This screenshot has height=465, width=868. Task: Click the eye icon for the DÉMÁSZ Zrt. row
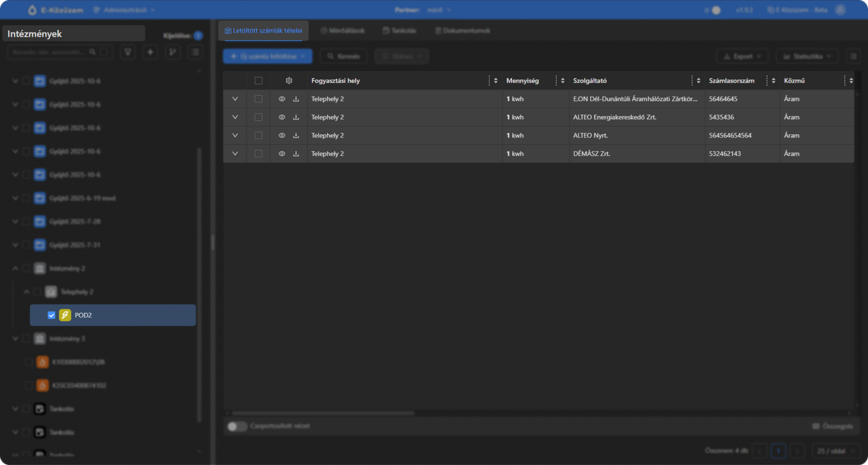pyautogui.click(x=282, y=153)
